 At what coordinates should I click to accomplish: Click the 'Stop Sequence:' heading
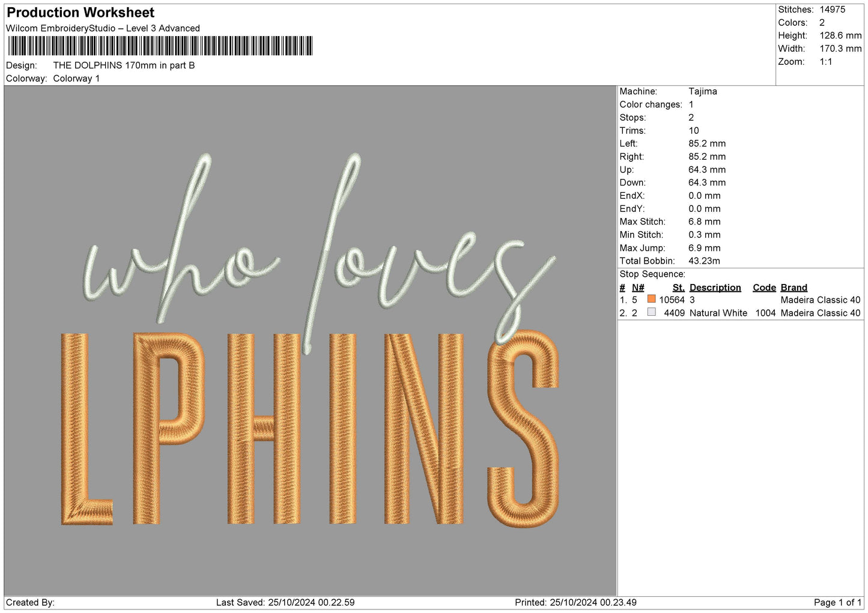click(x=652, y=274)
